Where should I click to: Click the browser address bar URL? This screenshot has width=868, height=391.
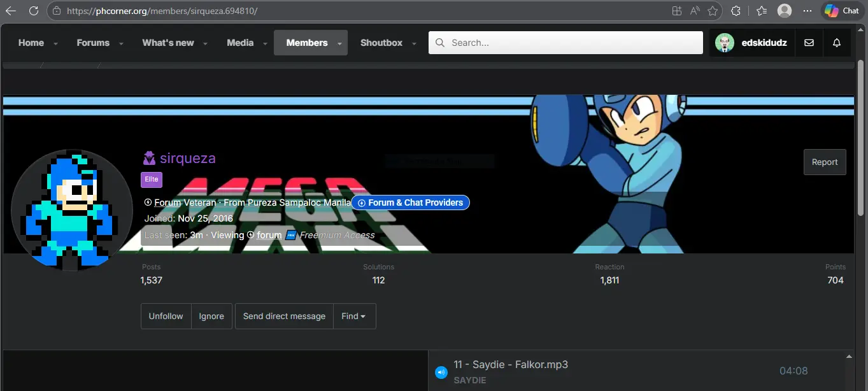click(x=162, y=11)
